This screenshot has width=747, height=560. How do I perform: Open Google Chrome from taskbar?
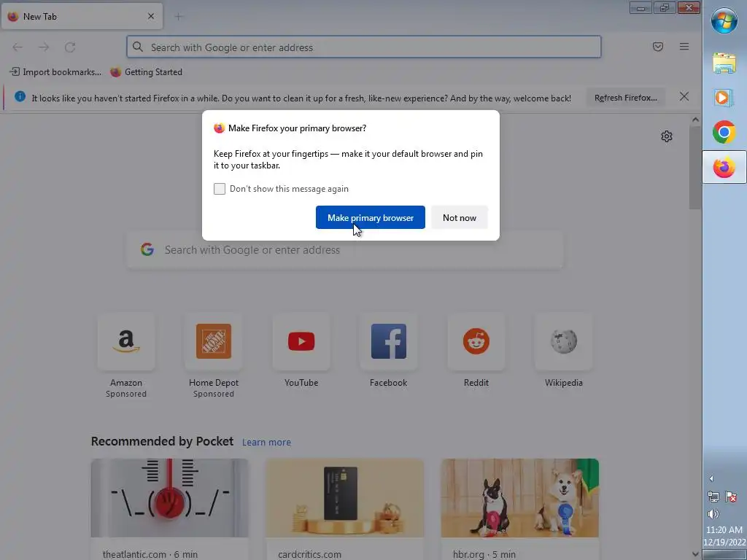click(724, 133)
